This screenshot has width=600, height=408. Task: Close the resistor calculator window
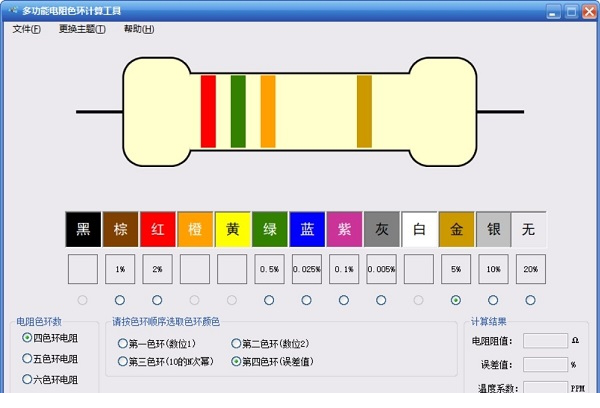pyautogui.click(x=589, y=11)
